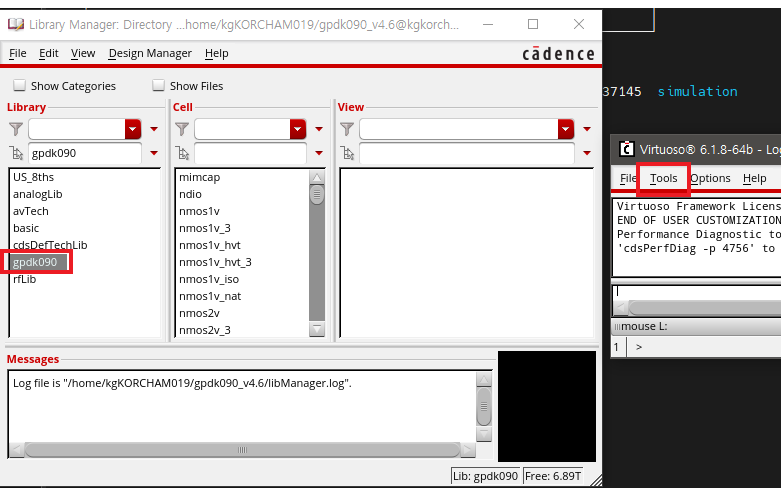Select the avTech library
Viewport: 781px width, 499px height.
[30, 211]
